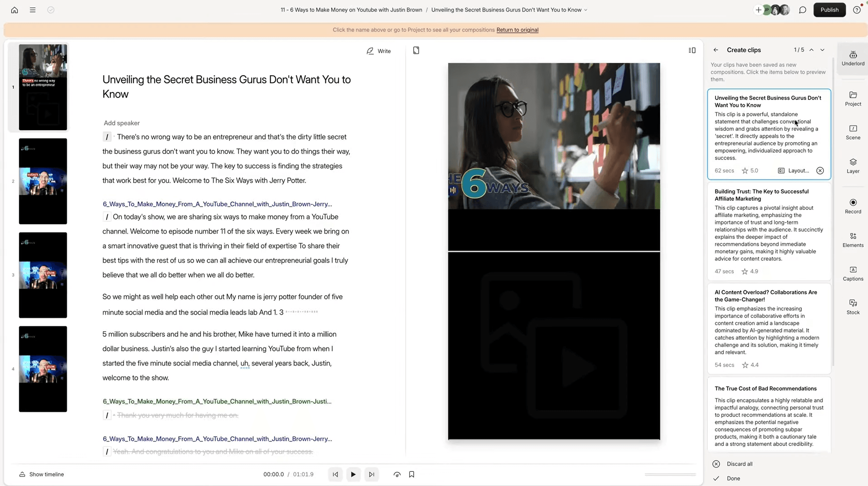868x486 pixels.
Task: Open the Record panel
Action: [x=852, y=206]
